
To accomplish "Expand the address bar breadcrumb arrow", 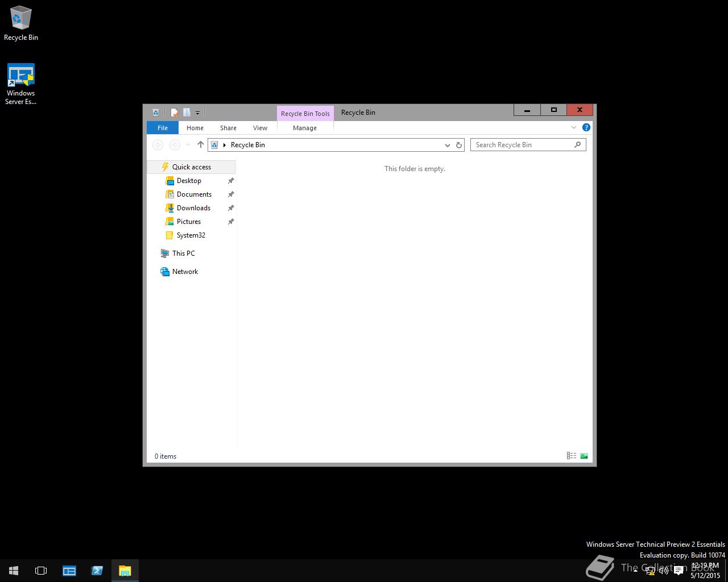I will [x=225, y=145].
